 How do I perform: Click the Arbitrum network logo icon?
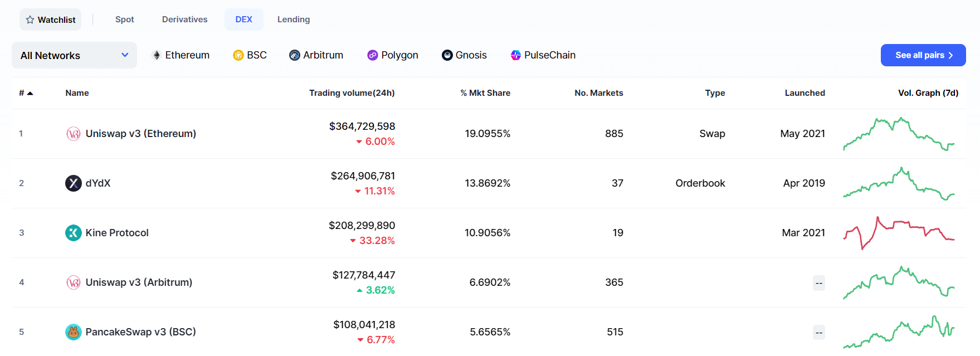(295, 55)
